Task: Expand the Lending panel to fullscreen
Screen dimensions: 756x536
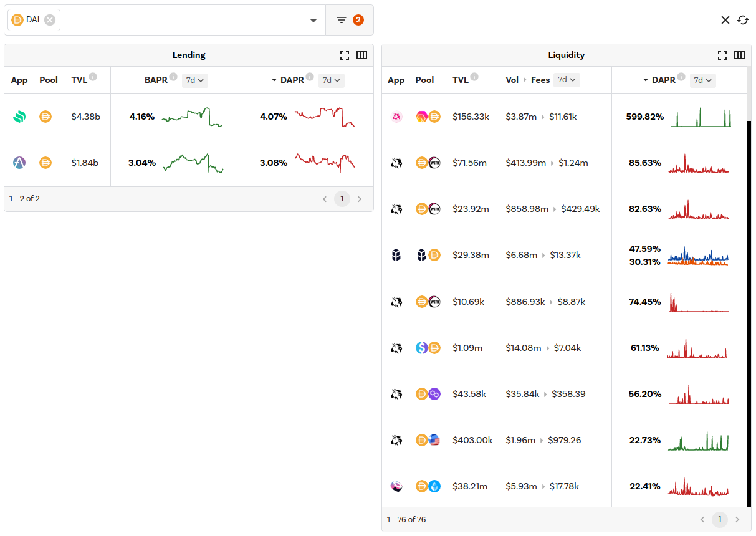Action: tap(345, 55)
